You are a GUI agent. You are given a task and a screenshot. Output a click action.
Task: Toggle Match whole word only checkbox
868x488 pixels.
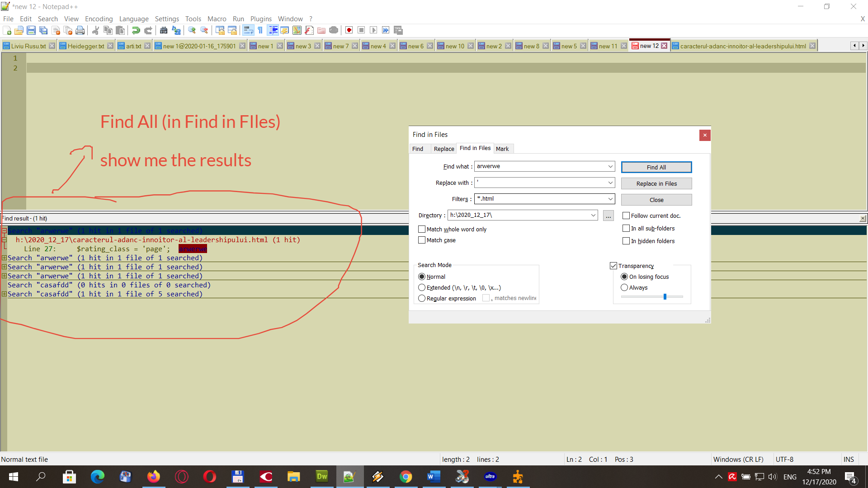(421, 229)
